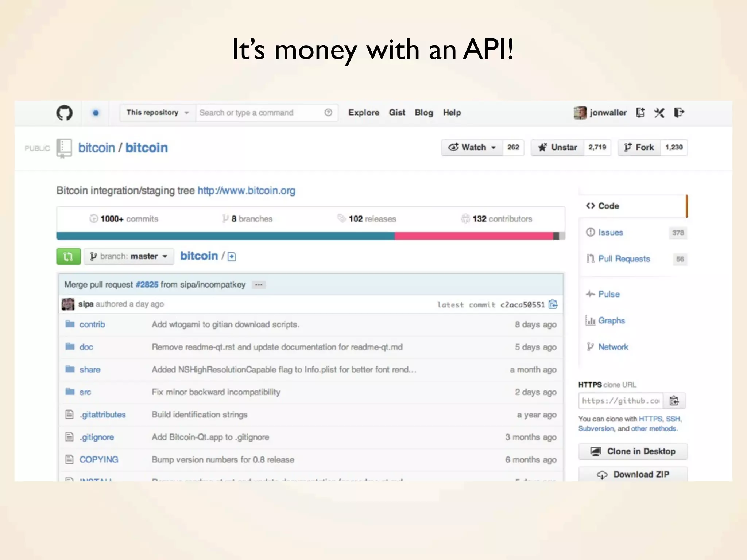Open account settings tools icon
Image resolution: width=747 pixels, height=560 pixels.
pyautogui.click(x=659, y=113)
